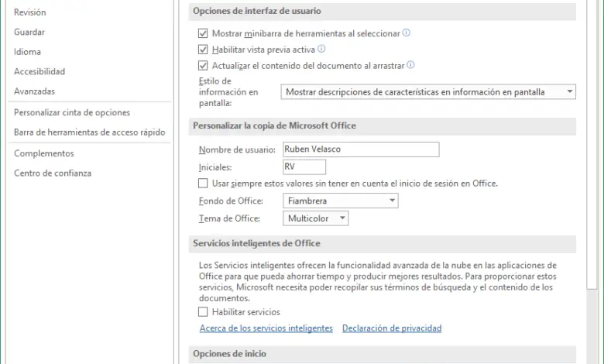Click info icon beside Mostrar minibarra option
Viewport: 604px width, 364px height.
click(407, 33)
